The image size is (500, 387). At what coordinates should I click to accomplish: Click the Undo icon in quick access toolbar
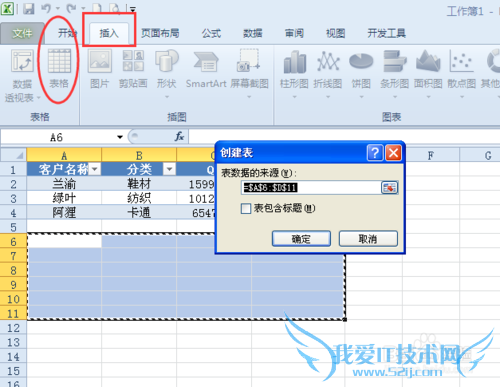[x=46, y=9]
